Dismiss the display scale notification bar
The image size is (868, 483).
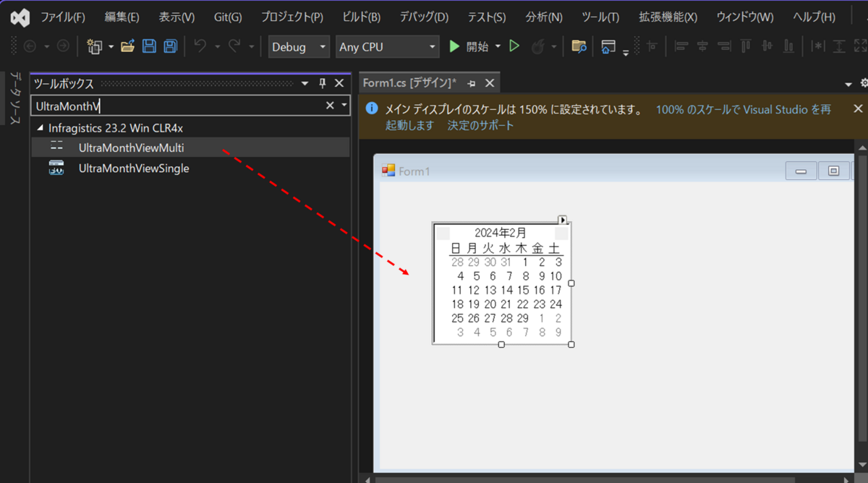point(858,108)
